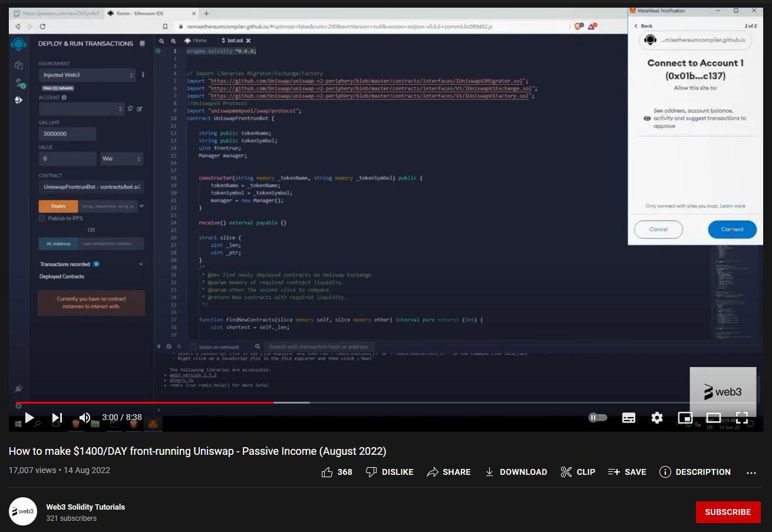772x532 pixels.
Task: Mute the video volume
Action: coord(85,418)
